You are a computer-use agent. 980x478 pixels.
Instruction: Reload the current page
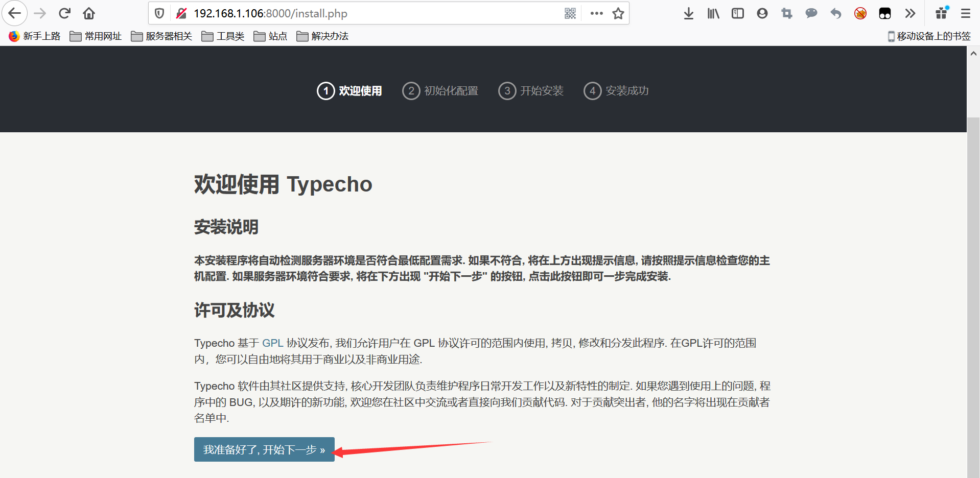64,13
